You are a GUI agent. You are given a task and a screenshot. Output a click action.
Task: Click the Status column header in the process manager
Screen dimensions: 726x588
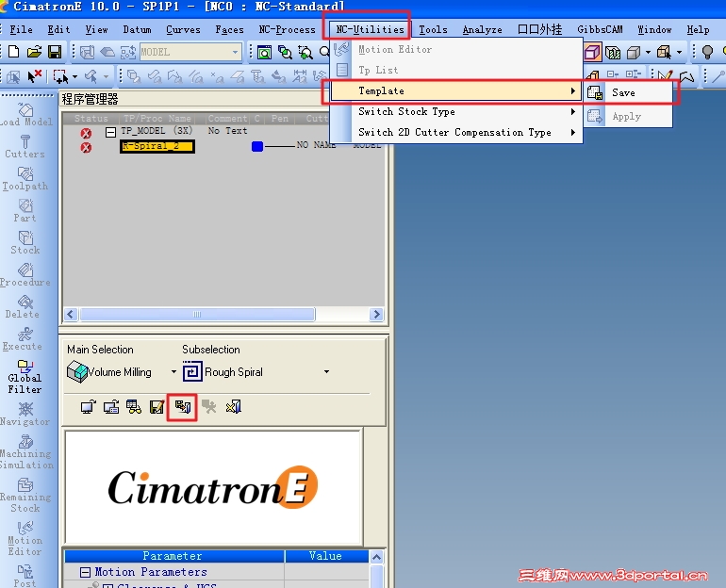pos(91,119)
